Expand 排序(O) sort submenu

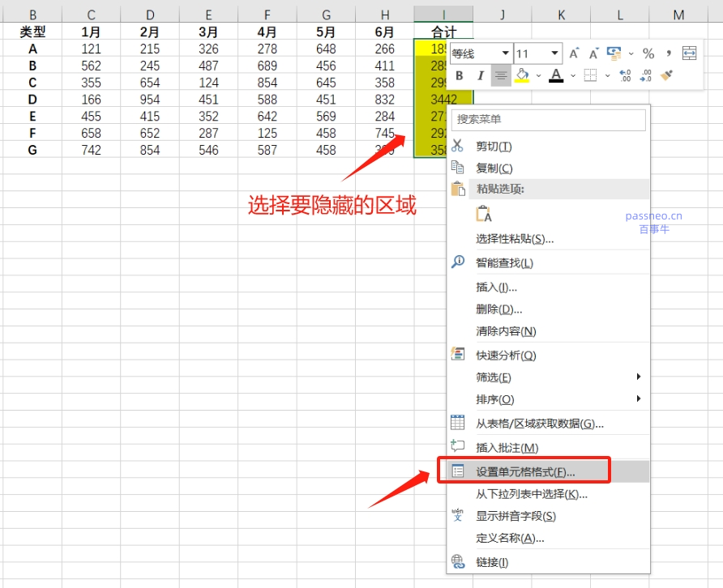coord(548,399)
